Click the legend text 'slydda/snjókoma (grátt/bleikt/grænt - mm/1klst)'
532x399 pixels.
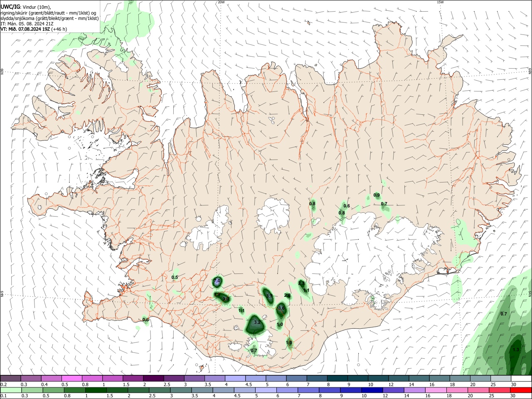(49, 18)
